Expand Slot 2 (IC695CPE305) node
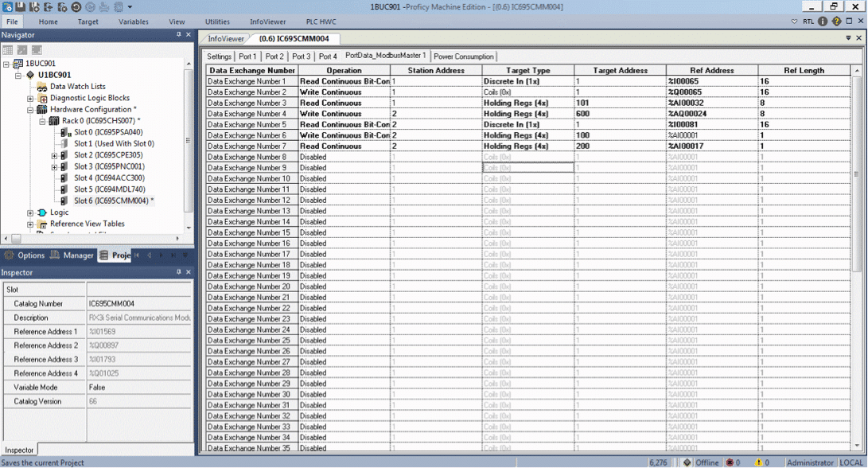The width and height of the screenshot is (868, 468). 54,156
